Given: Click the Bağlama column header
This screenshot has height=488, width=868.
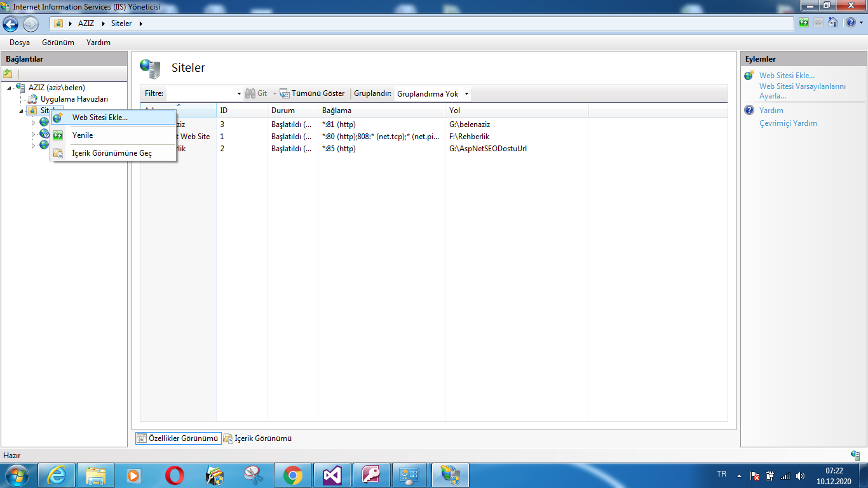Looking at the screenshot, I should [x=337, y=111].
